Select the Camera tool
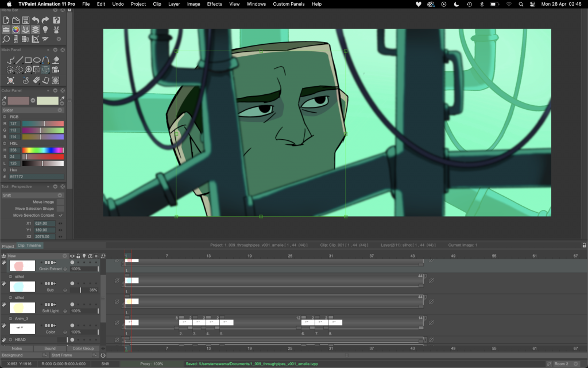Image resolution: width=588 pixels, height=368 pixels. (x=56, y=70)
